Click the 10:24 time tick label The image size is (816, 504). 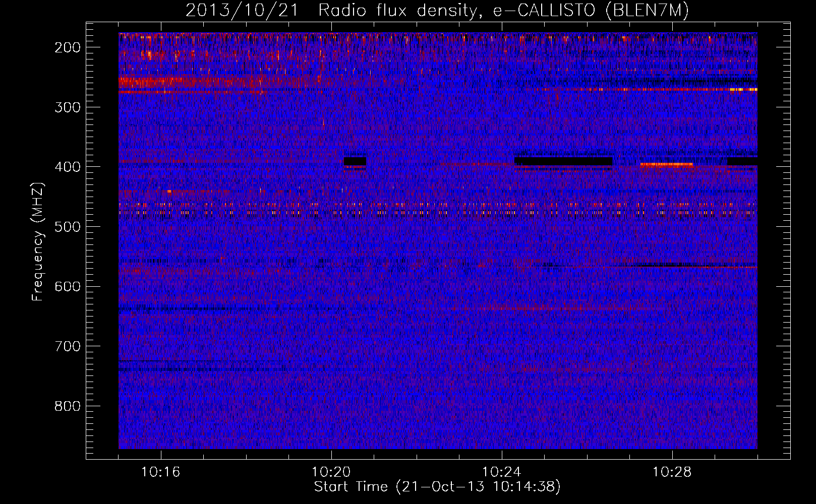pos(502,472)
